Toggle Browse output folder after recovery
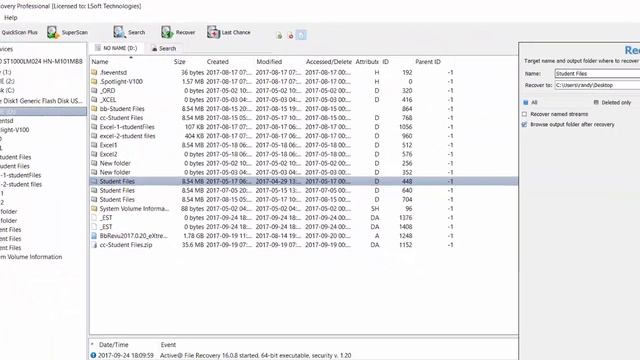Viewport: 640px width, 360px height. [524, 124]
